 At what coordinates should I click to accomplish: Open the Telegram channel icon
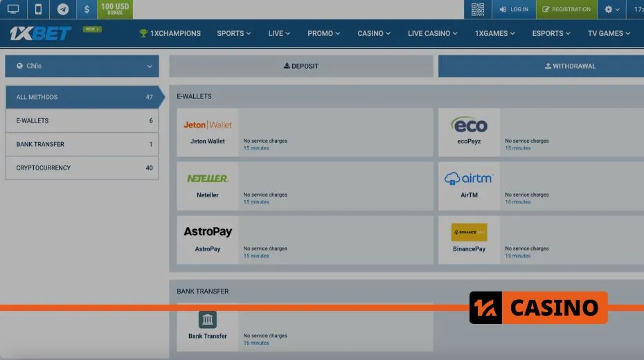[63, 9]
